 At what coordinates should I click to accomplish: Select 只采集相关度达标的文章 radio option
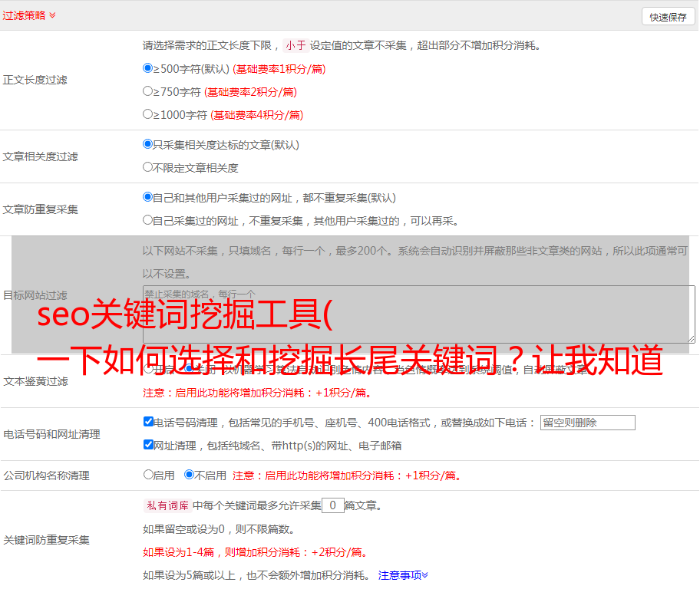coord(148,144)
